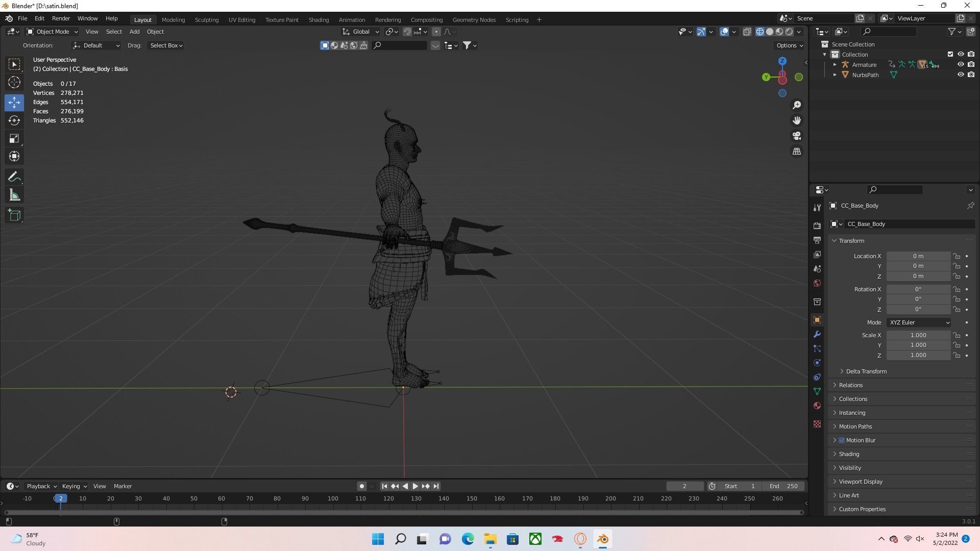Toggle lock on Location X
980x551 pixels.
(957, 256)
